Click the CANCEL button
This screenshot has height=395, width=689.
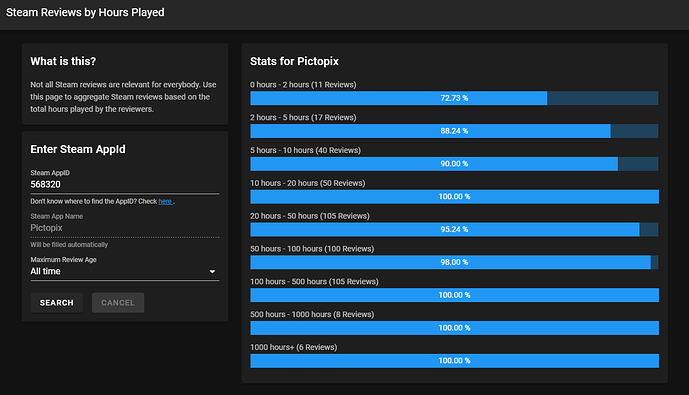(118, 303)
